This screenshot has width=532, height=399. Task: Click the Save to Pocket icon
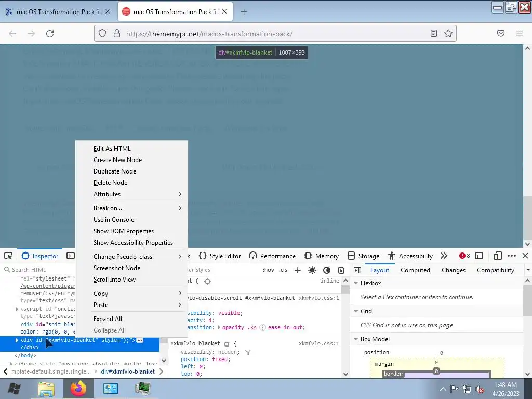pos(501,33)
